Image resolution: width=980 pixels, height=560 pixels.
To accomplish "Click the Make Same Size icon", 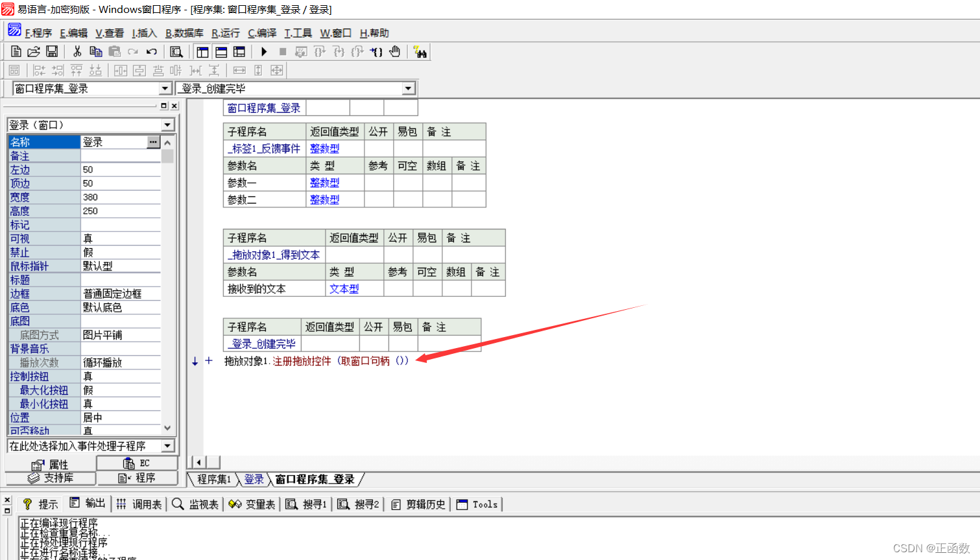I will pos(277,70).
